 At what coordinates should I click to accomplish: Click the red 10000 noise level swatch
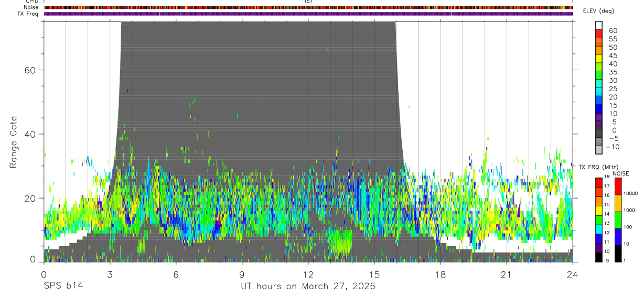tap(618, 186)
